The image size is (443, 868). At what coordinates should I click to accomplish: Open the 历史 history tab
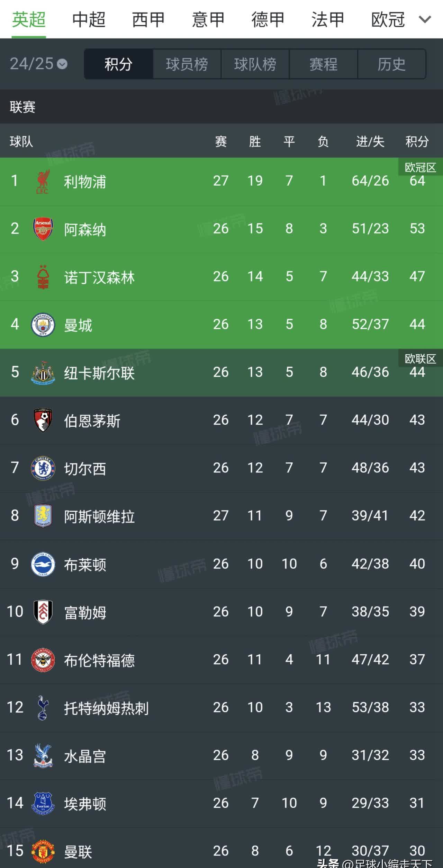tap(391, 64)
